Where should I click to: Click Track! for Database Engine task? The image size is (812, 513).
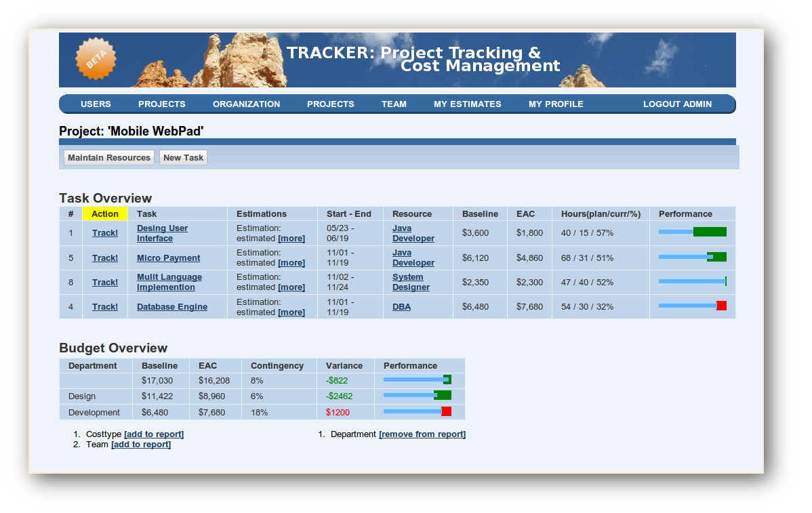point(105,306)
